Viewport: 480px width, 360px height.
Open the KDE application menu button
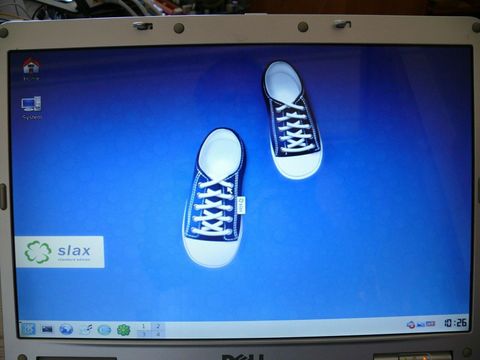[x=28, y=329]
